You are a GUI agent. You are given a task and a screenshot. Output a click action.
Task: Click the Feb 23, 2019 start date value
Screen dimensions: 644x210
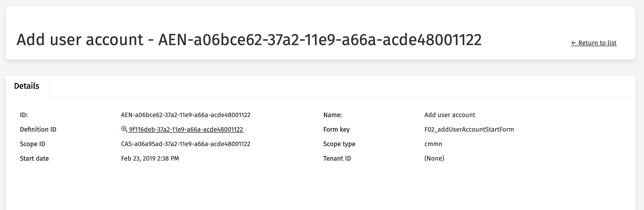(x=150, y=158)
